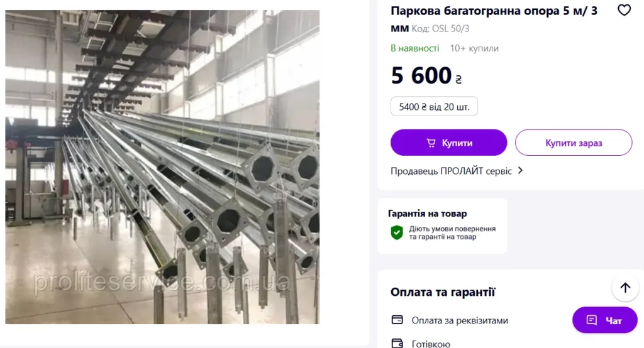This screenshot has width=644, height=348.
Task: Click the Оплата та гарантії section heading
Action: [442, 292]
